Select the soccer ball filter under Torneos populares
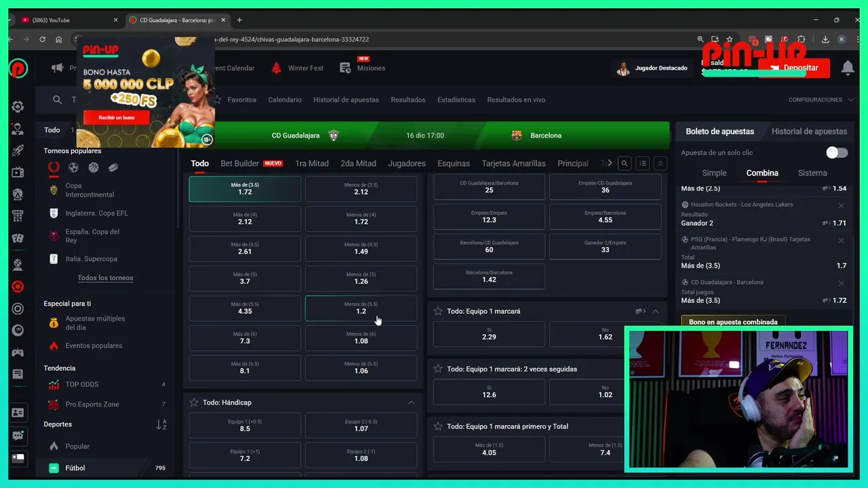Screen dimensions: 868x488 73,167
